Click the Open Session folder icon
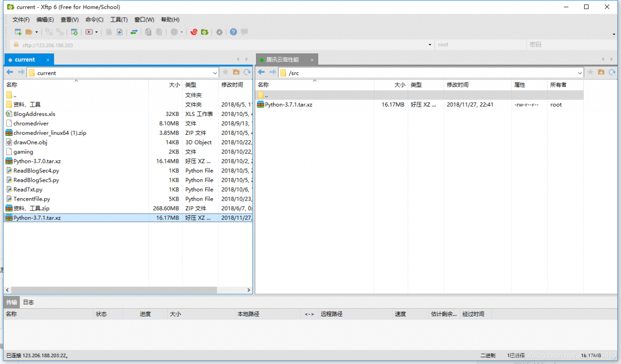 coord(29,32)
